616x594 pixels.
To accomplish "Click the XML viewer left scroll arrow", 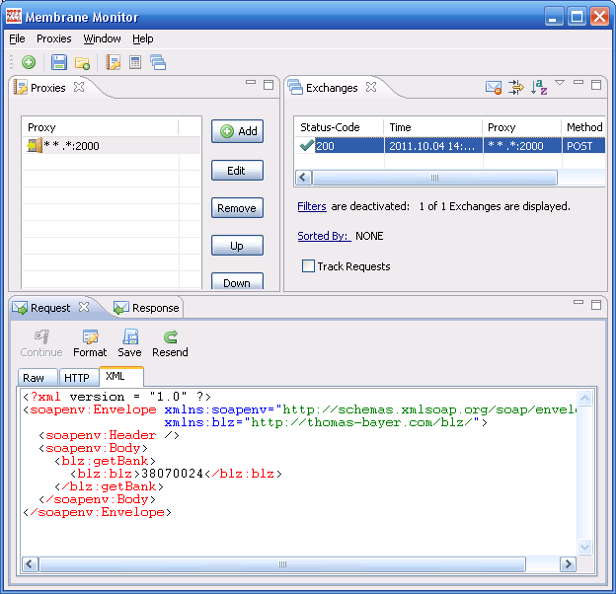I will coord(30,564).
